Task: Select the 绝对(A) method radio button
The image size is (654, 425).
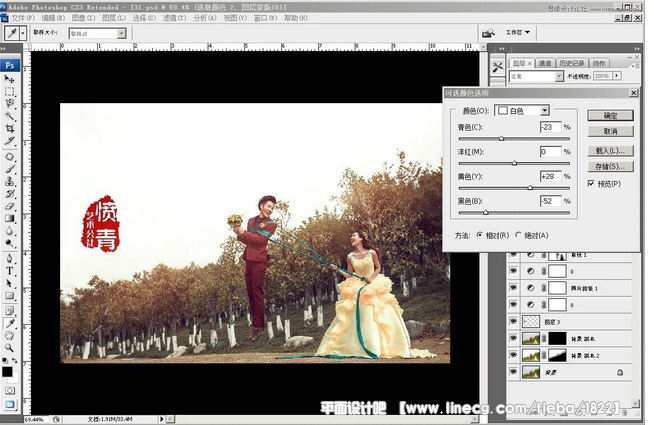Action: [518, 235]
